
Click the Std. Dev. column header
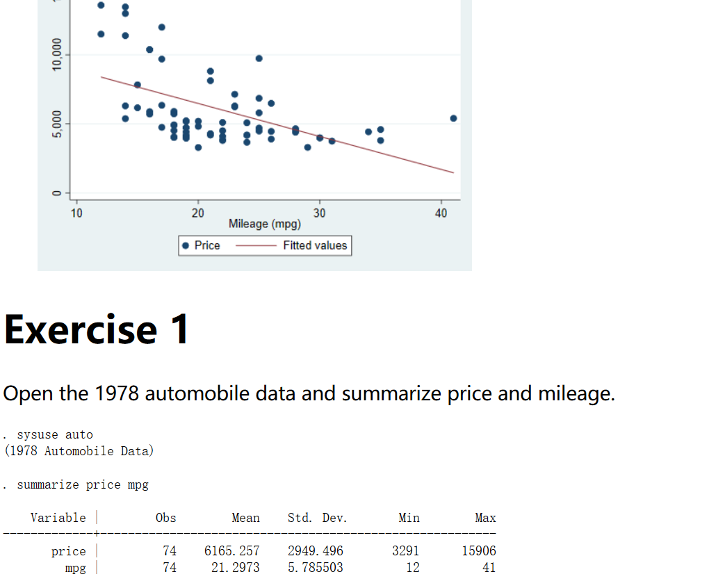click(x=317, y=518)
